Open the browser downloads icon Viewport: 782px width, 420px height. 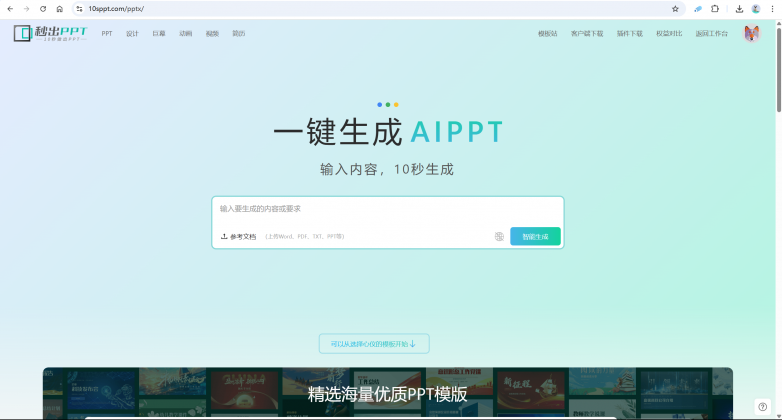tap(739, 9)
